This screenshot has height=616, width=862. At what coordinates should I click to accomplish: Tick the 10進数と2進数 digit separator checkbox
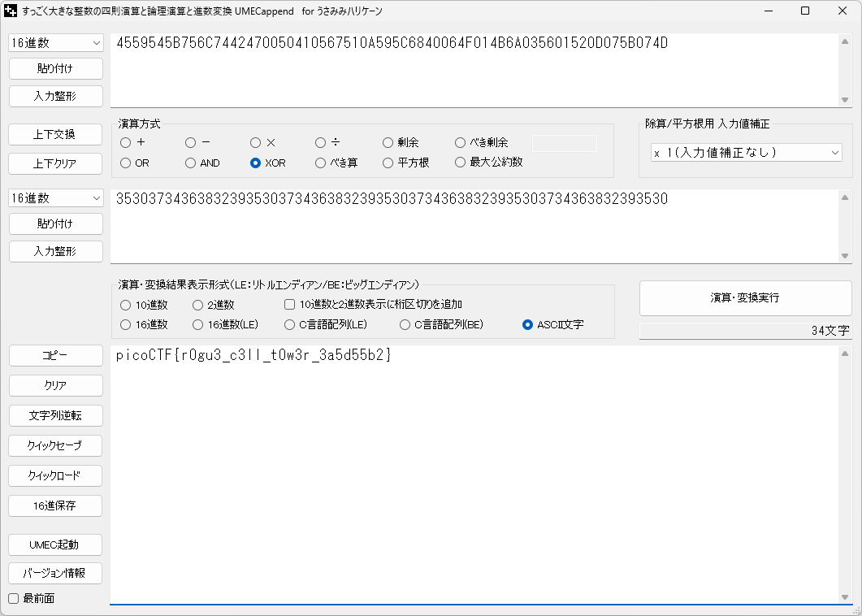click(x=289, y=305)
